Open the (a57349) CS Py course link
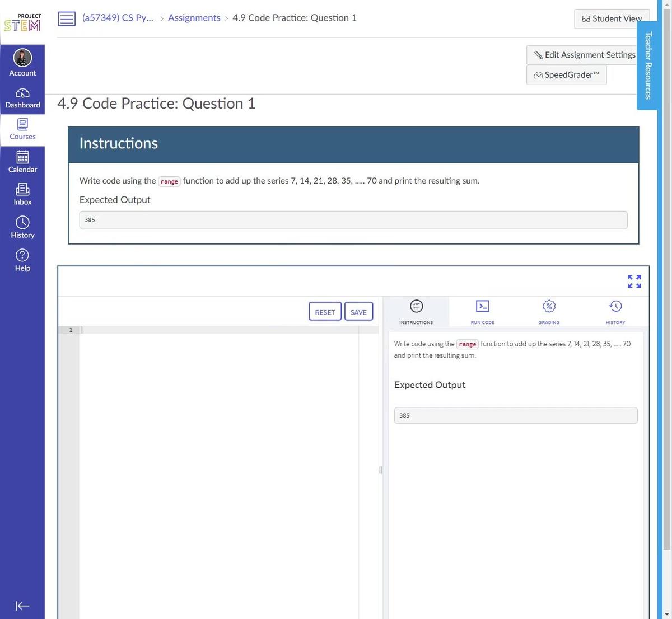The width and height of the screenshot is (672, 619). point(118,17)
